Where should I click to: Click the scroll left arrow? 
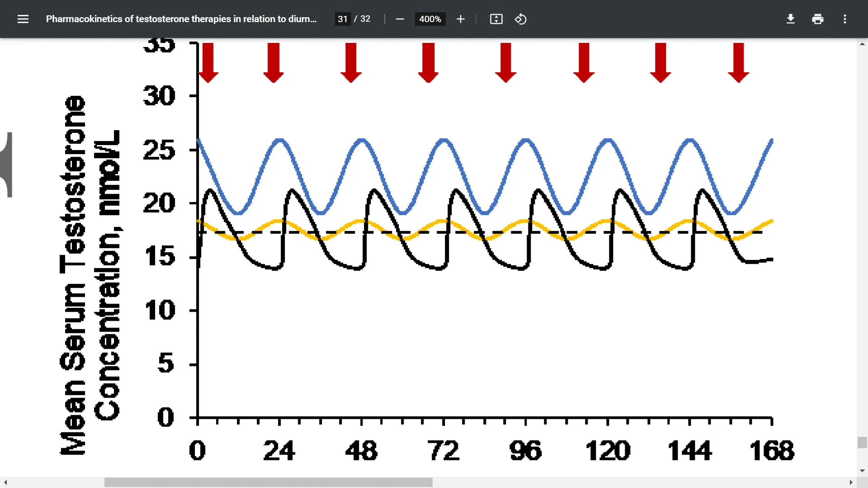coord(5,483)
